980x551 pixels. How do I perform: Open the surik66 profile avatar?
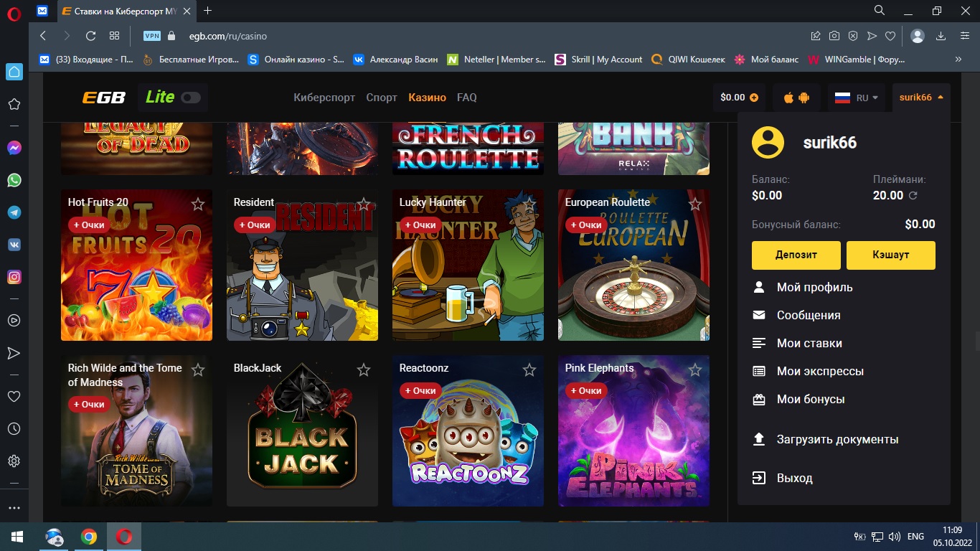click(768, 142)
